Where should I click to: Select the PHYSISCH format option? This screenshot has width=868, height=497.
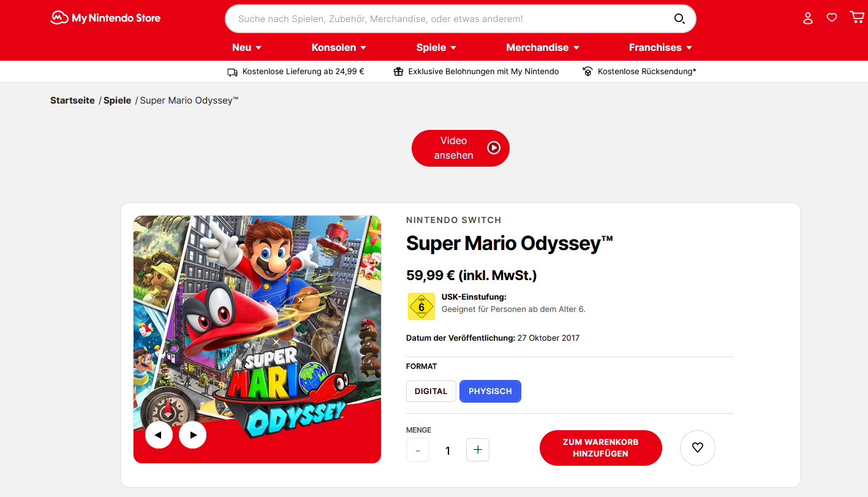490,391
